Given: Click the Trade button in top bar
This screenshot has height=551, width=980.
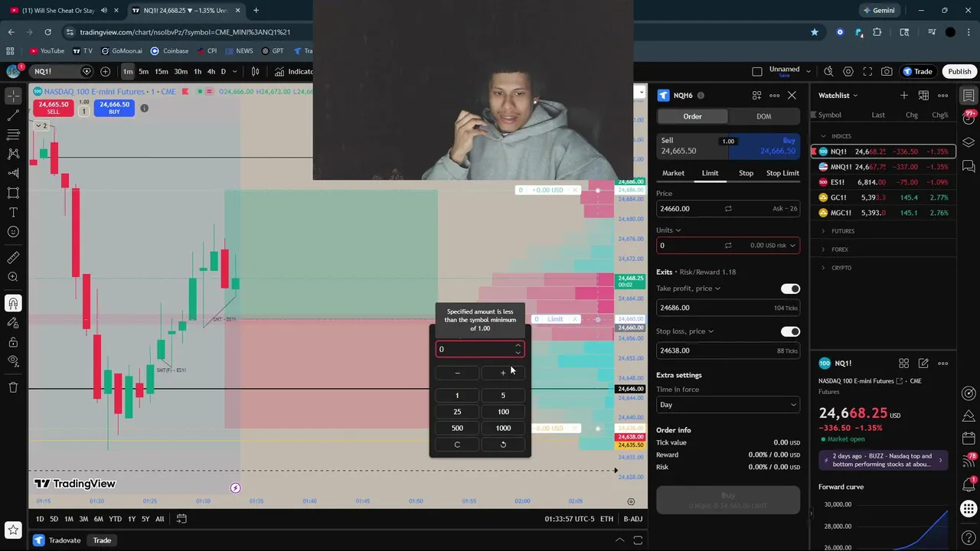Looking at the screenshot, I should point(917,71).
